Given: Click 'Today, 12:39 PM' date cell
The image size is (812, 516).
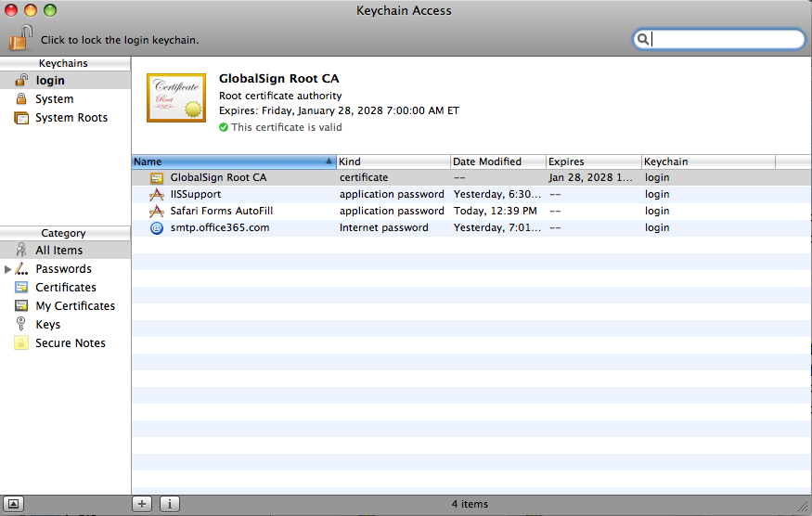Looking at the screenshot, I should pyautogui.click(x=495, y=211).
